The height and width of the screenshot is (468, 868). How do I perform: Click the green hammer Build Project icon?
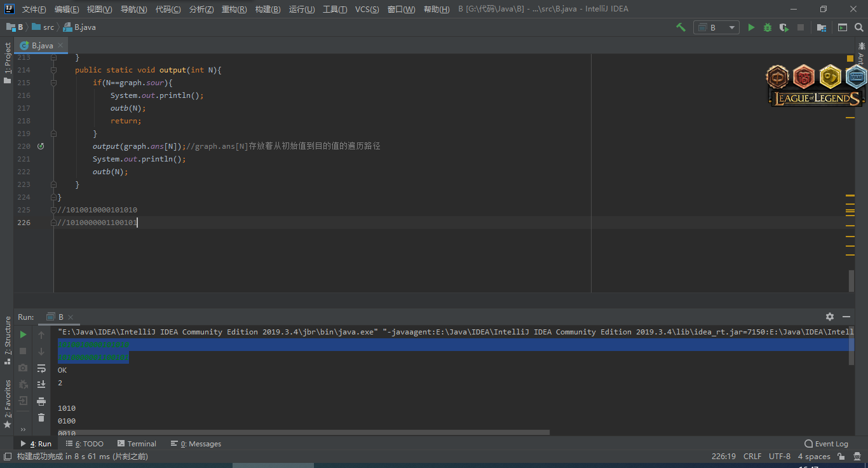pos(681,27)
